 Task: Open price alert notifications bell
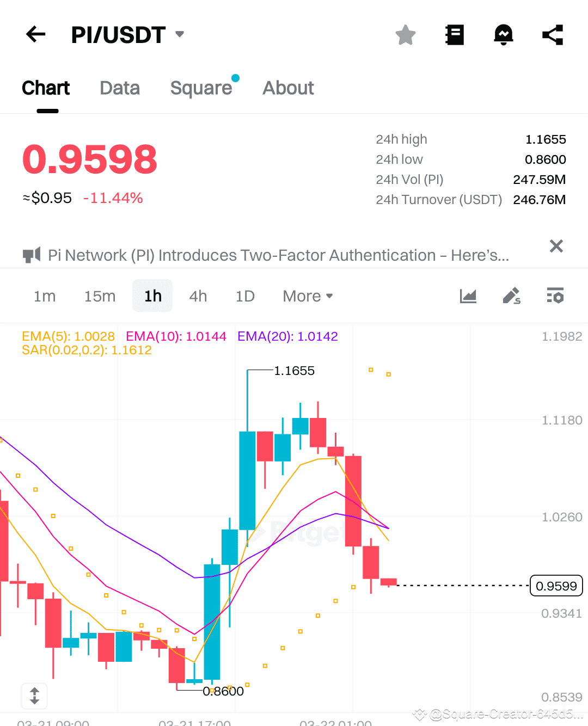[503, 34]
